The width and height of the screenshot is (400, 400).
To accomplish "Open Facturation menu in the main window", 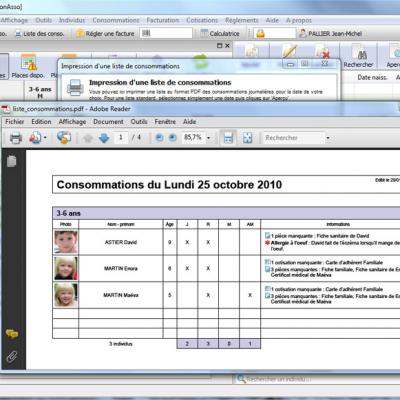I will coord(163,20).
